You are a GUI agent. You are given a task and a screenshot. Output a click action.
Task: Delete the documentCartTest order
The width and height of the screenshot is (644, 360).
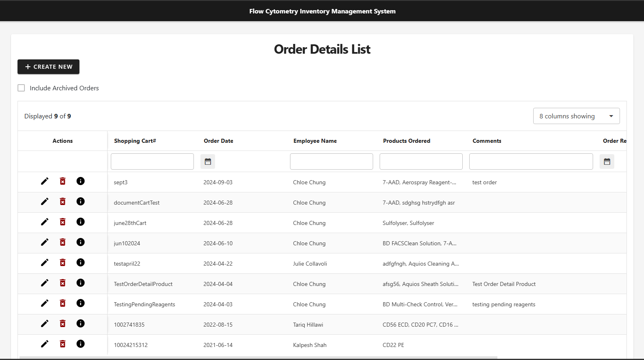coord(63,201)
